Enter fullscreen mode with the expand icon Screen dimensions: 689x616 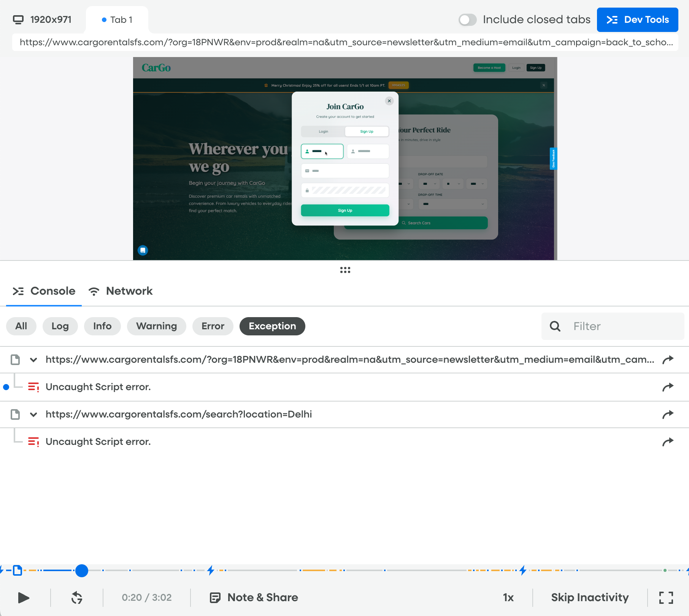(x=666, y=597)
